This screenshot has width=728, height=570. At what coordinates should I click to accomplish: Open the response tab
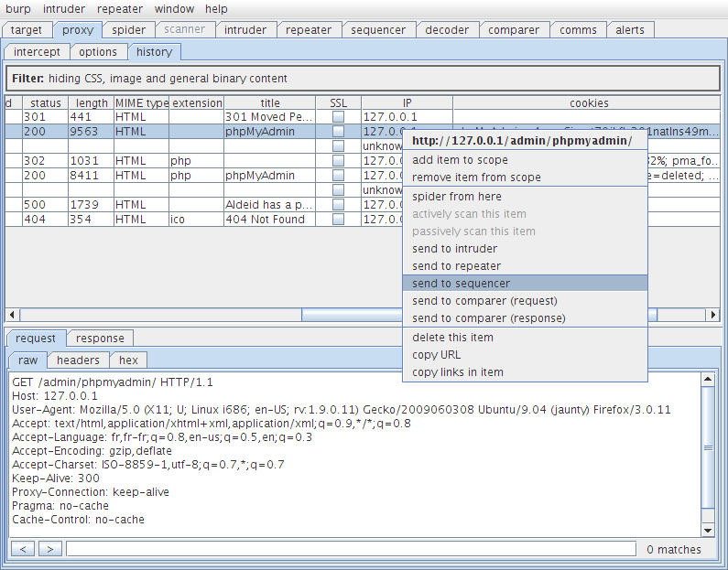100,339
